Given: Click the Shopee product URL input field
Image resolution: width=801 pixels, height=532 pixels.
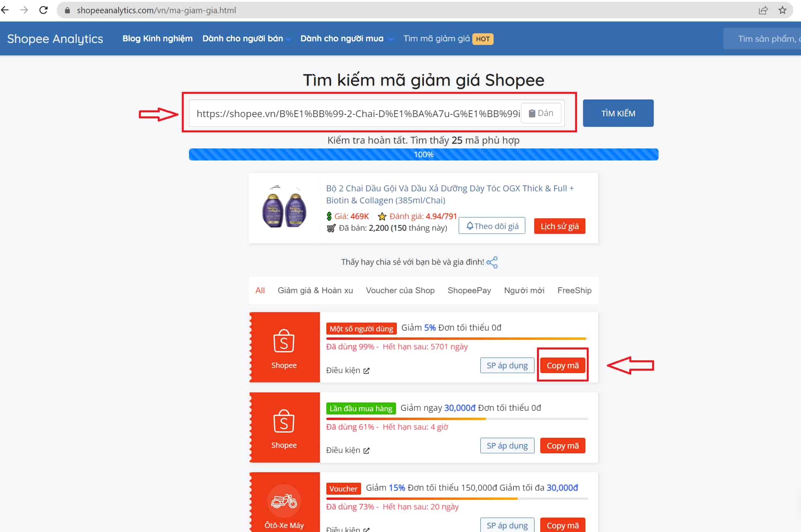Looking at the screenshot, I should [357, 114].
